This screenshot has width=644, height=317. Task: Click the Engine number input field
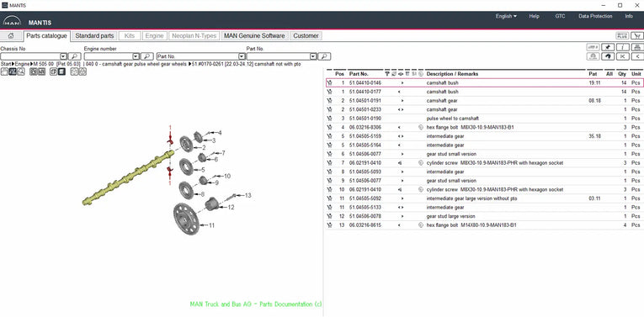click(109, 56)
